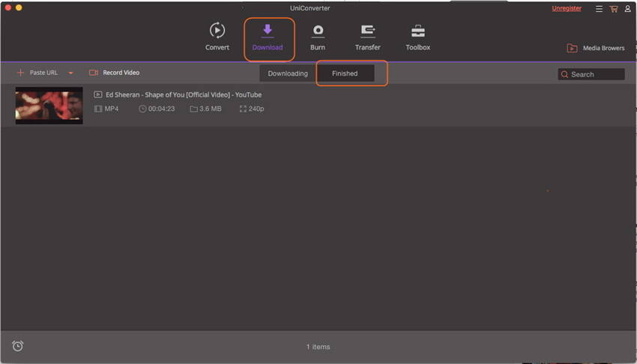Expand the Paste URL dropdown arrow
The height and width of the screenshot is (364, 637).
click(70, 73)
